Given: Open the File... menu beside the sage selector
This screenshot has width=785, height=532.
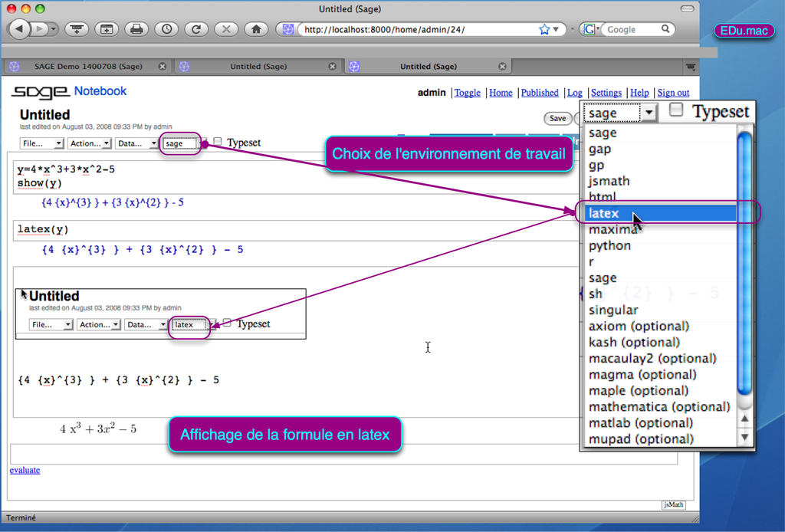Looking at the screenshot, I should [x=41, y=143].
